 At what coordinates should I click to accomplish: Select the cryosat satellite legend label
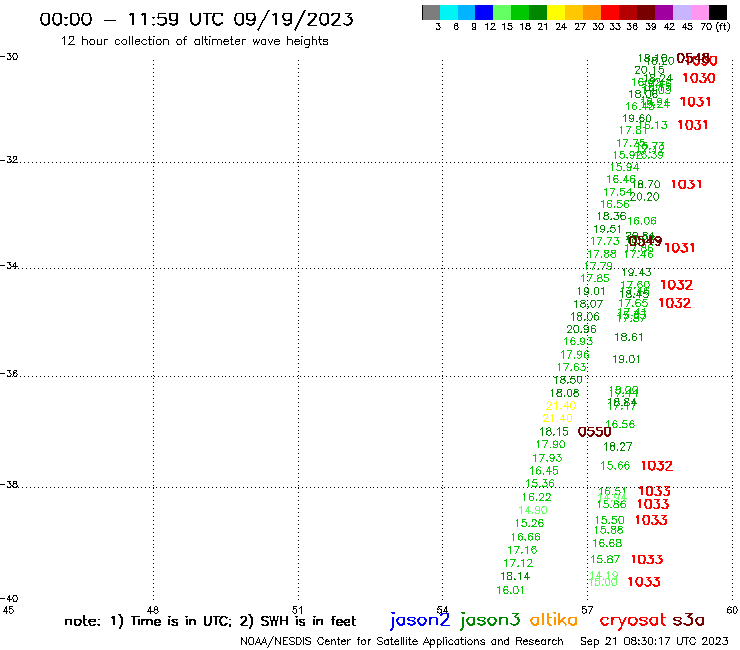coord(632,620)
